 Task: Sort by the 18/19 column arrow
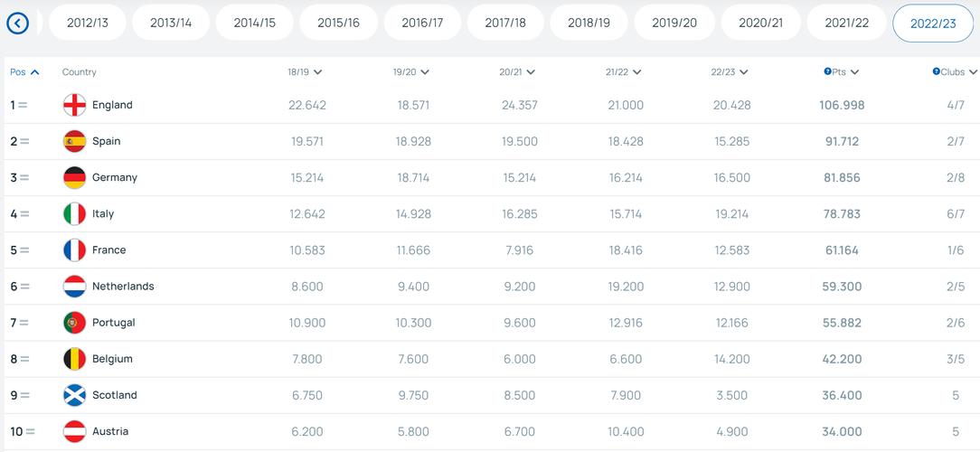click(x=317, y=72)
